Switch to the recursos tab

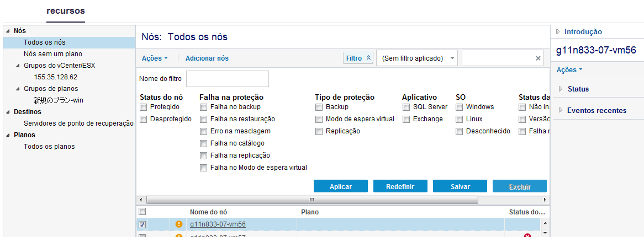tap(66, 10)
